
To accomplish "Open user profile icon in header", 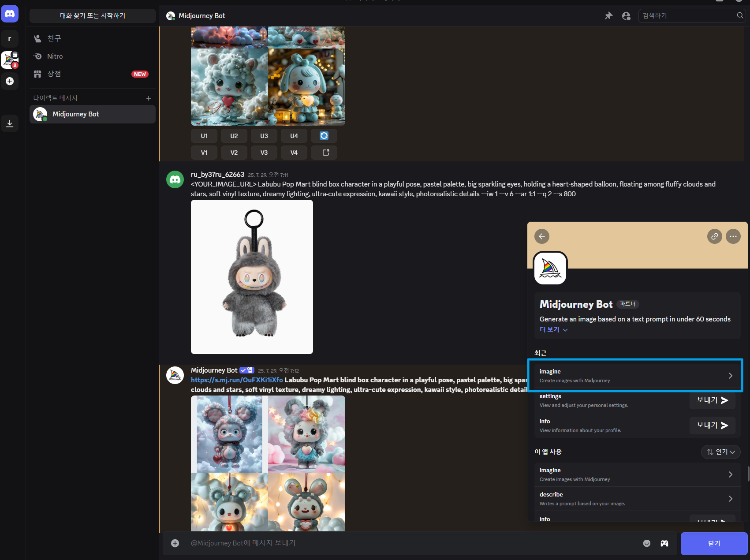I will pyautogui.click(x=626, y=16).
